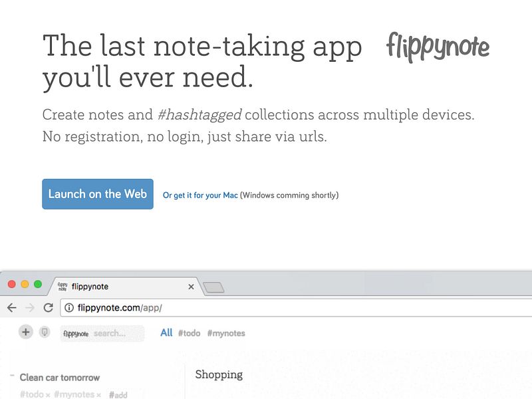Click the italic #hashtagged text
The height and width of the screenshot is (399, 532).
pyautogui.click(x=200, y=114)
